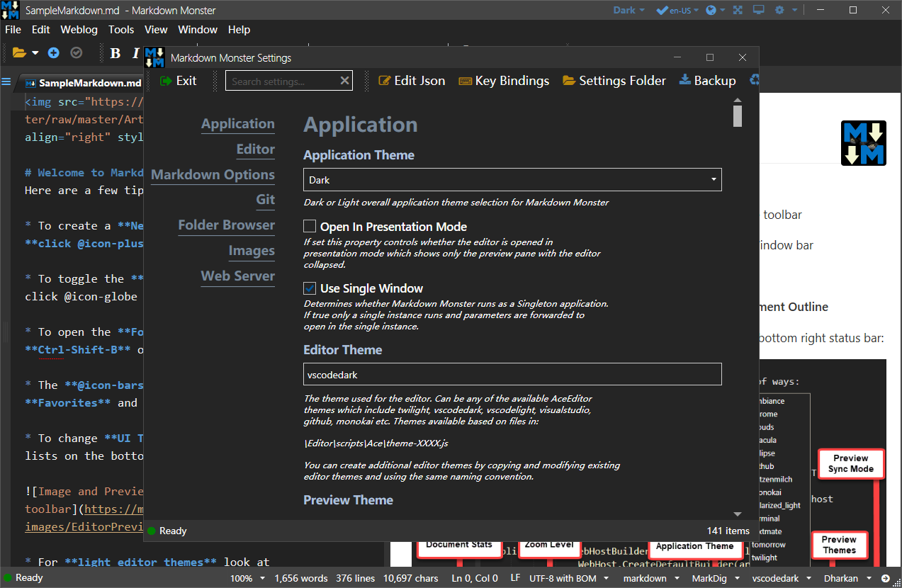902x588 pixels.
Task: Open the UTF-8 with BOM encoding dropdown
Action: pos(570,578)
